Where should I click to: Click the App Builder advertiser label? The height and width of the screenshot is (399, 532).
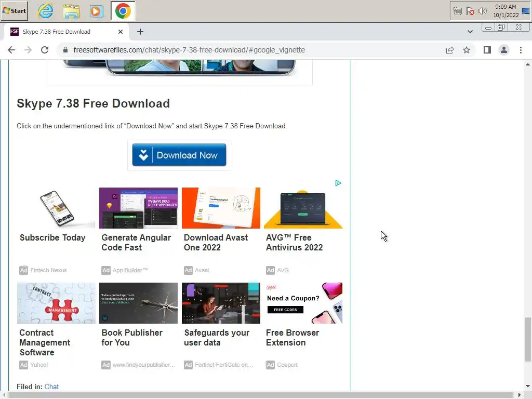pyautogui.click(x=130, y=270)
